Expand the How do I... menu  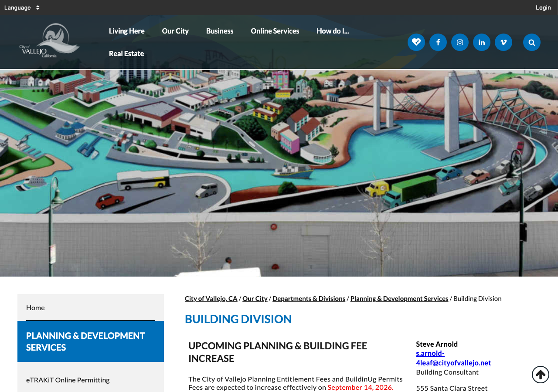tap(333, 31)
